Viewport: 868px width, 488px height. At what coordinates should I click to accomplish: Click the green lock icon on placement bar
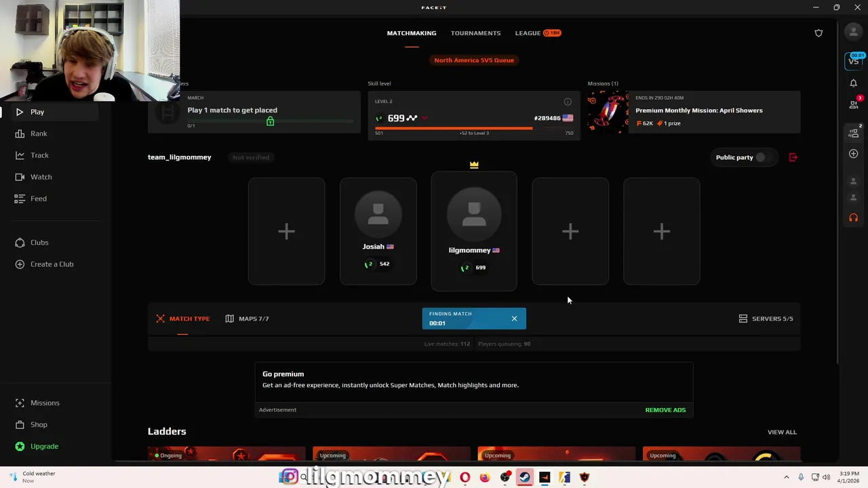coord(270,121)
